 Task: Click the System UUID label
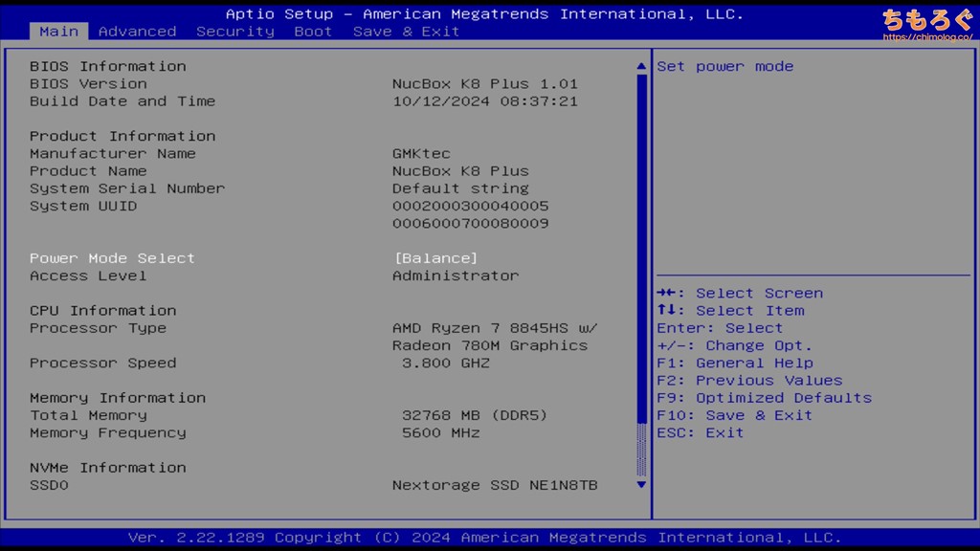click(x=83, y=207)
